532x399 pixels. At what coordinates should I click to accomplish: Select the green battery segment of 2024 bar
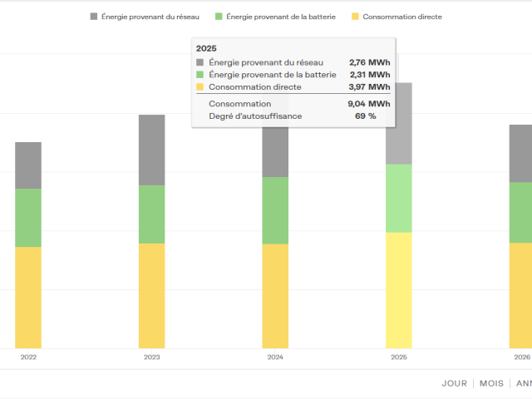tap(275, 210)
